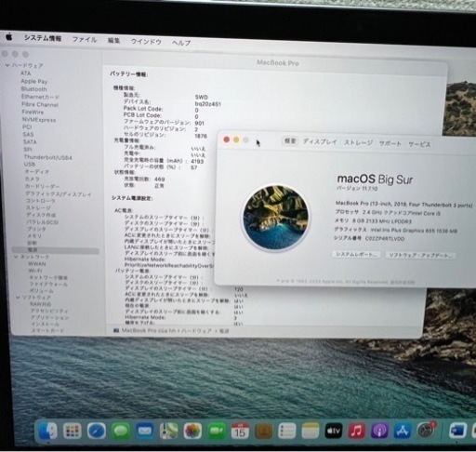Open the Photos app in the Dock
476x452 pixels.
tap(192, 431)
